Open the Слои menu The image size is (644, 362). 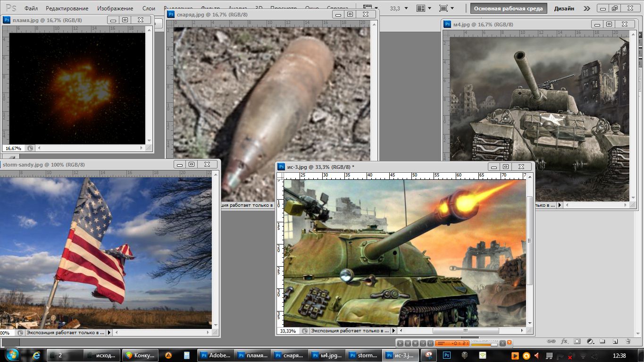pyautogui.click(x=149, y=8)
